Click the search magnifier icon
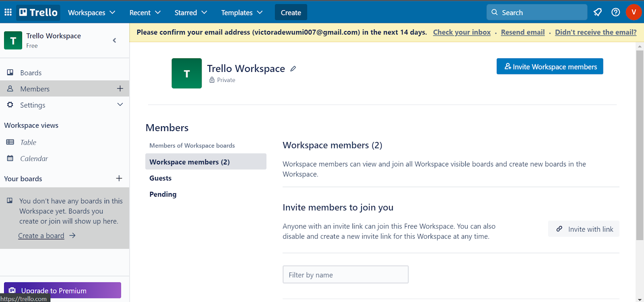The width and height of the screenshot is (644, 302). pyautogui.click(x=495, y=12)
